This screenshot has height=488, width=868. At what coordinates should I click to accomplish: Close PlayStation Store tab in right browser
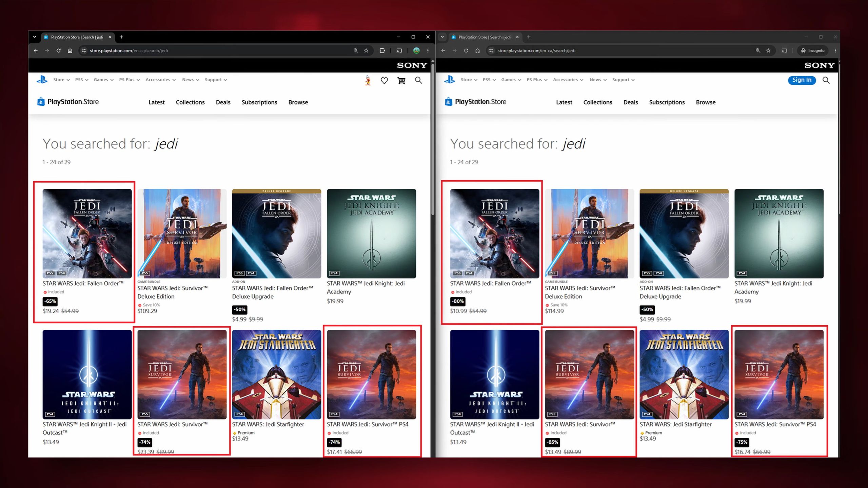tap(517, 37)
